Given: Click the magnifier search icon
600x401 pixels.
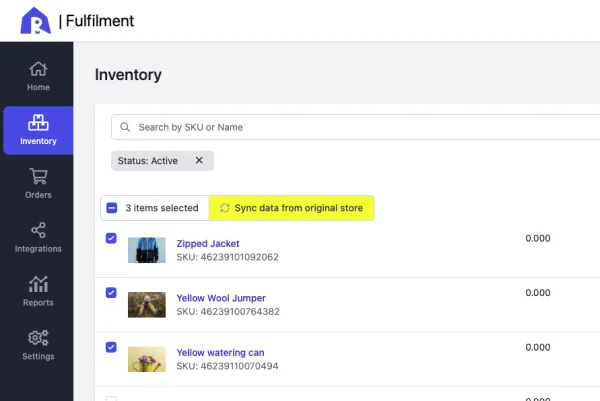Looking at the screenshot, I should click(x=125, y=127).
